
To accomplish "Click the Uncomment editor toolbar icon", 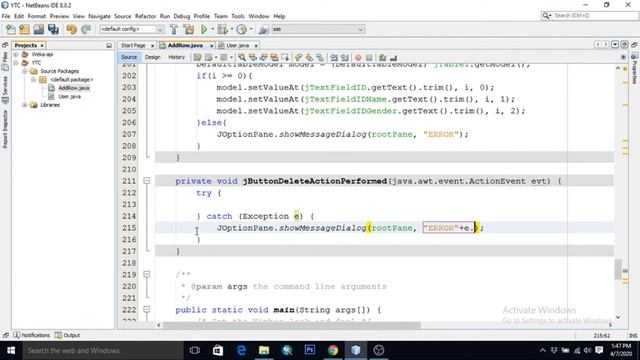I will pyautogui.click(x=393, y=58).
